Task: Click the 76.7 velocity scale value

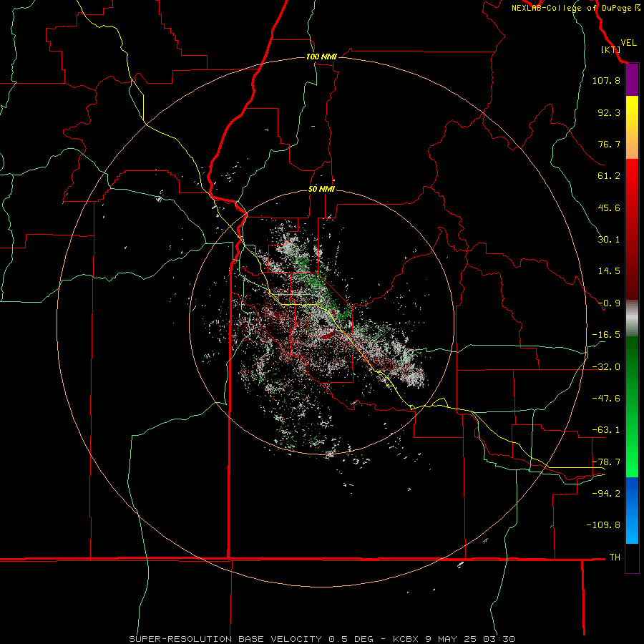Action: coord(609,144)
